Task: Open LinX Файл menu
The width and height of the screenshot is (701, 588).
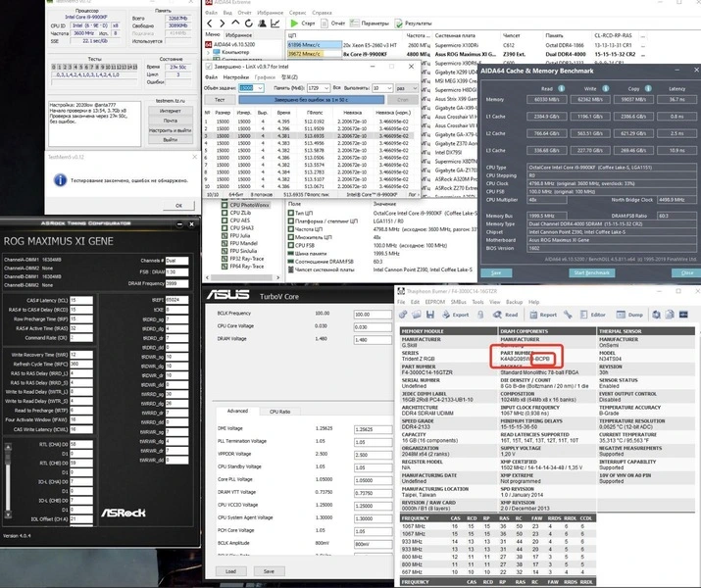Action: point(211,76)
